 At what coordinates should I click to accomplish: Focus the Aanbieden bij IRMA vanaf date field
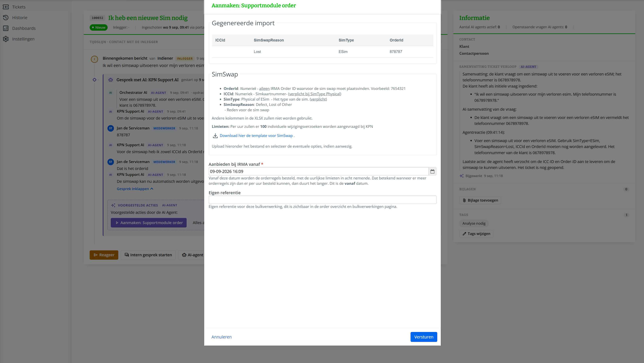pos(318,171)
